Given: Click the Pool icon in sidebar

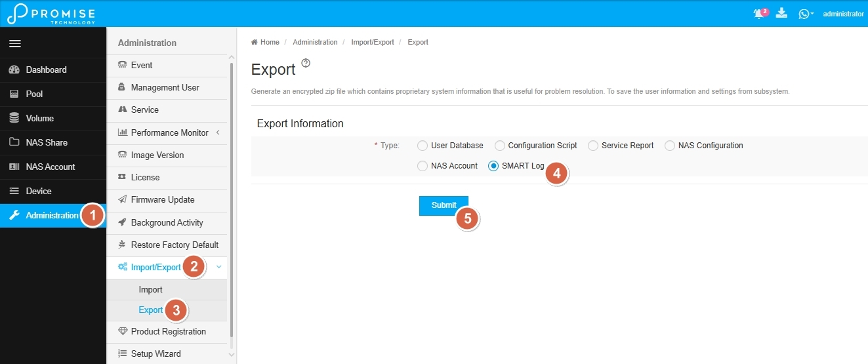Looking at the screenshot, I should 14,94.
